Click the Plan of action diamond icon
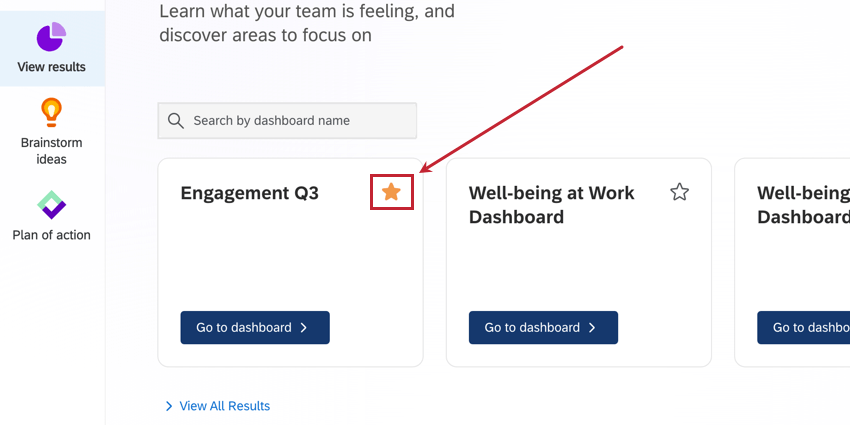Viewport: 850px width, 425px height. click(x=51, y=206)
